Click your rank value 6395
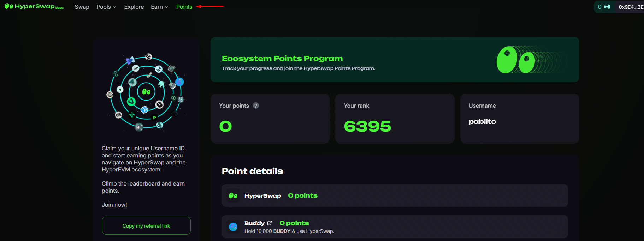The height and width of the screenshot is (241, 644). [367, 126]
